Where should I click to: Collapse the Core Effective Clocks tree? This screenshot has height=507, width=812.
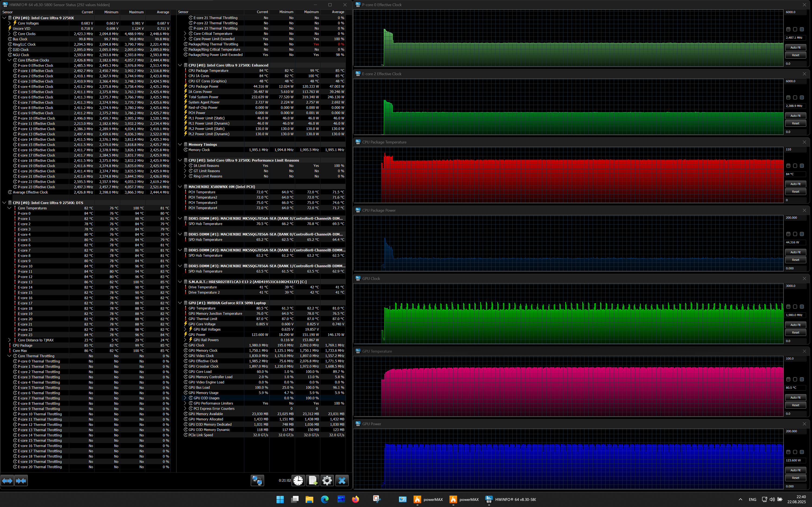click(x=9, y=60)
